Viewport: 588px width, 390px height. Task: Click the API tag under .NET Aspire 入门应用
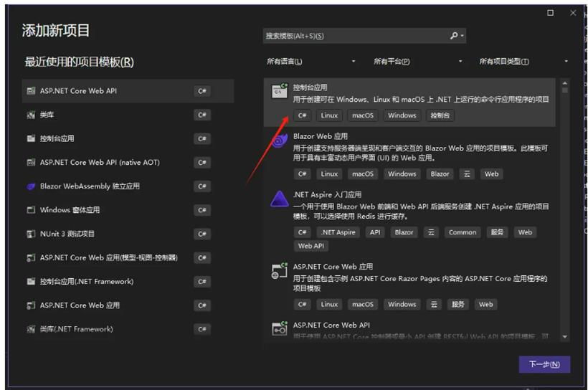click(x=375, y=232)
